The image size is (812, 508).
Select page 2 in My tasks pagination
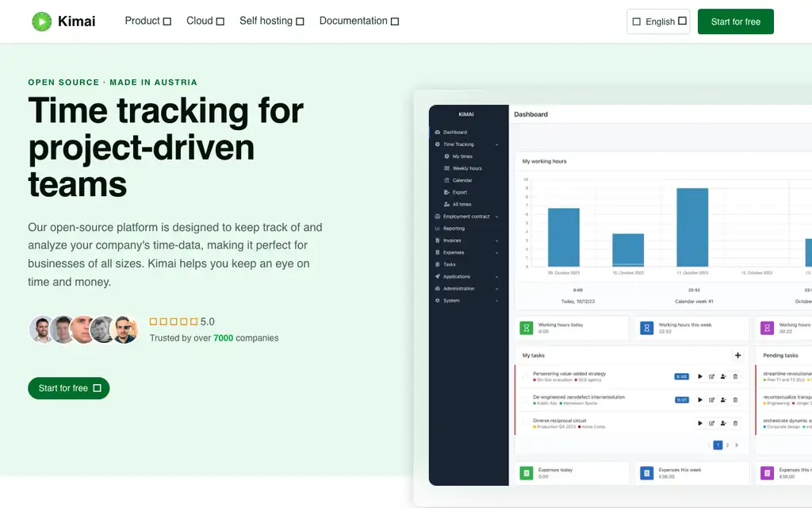tap(727, 444)
